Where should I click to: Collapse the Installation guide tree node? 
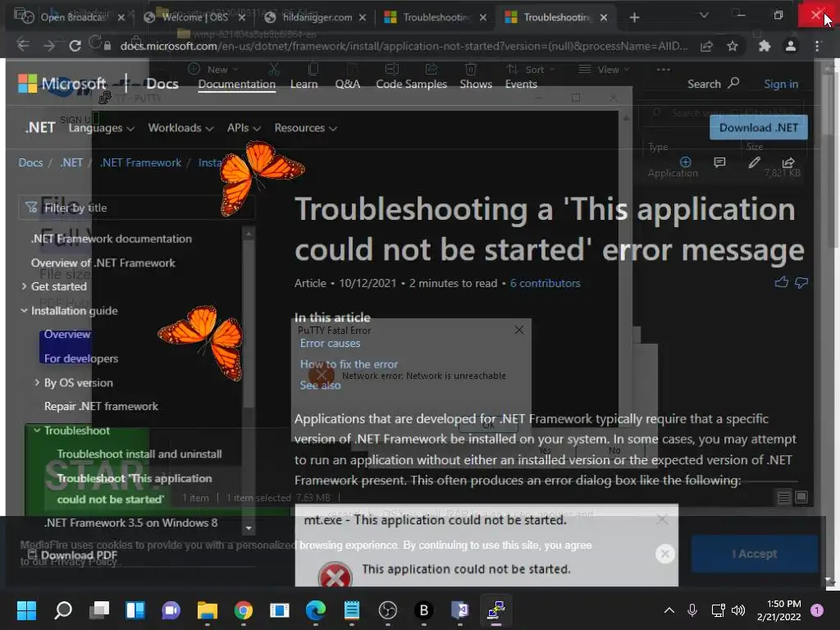(24, 310)
